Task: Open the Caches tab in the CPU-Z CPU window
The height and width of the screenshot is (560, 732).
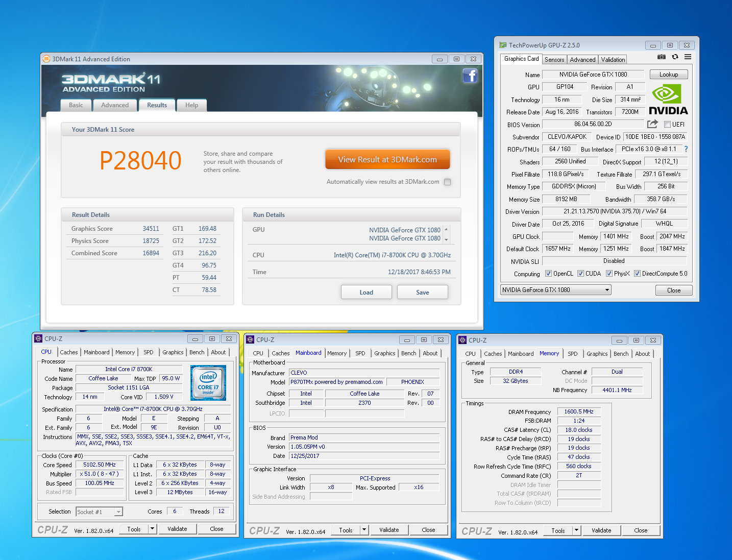Action: pos(69,352)
